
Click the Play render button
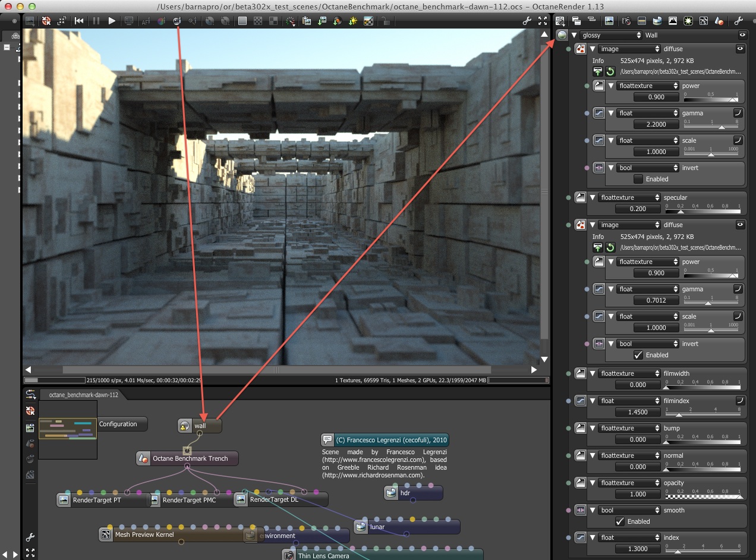coord(112,21)
